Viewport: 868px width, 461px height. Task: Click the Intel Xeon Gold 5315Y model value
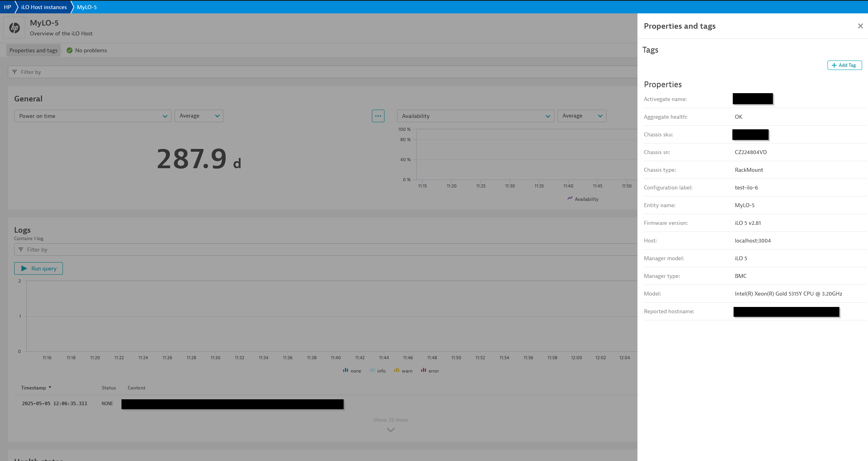(x=789, y=294)
